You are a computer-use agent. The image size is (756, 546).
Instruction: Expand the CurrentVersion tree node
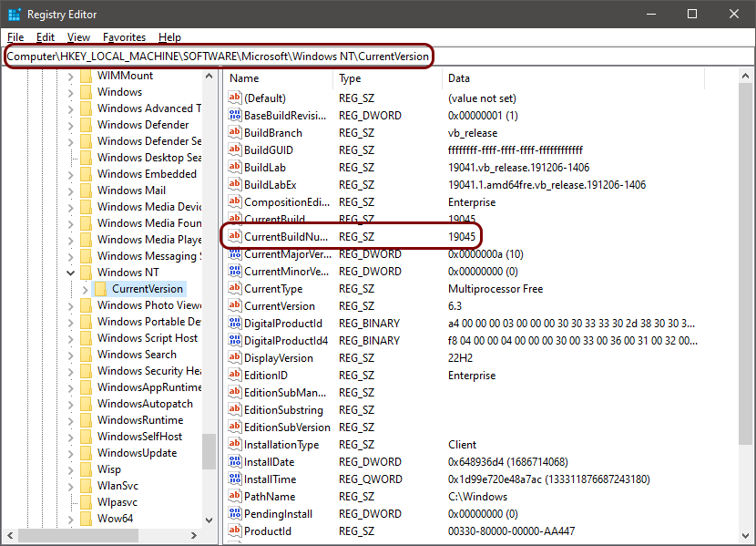click(85, 289)
